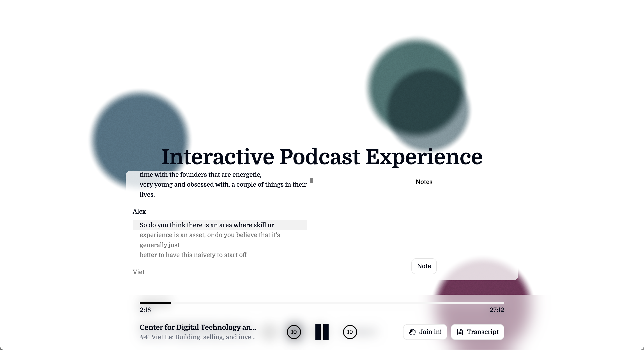This screenshot has height=350, width=644.
Task: Click the transcript scrollbar thumb
Action: (311, 180)
